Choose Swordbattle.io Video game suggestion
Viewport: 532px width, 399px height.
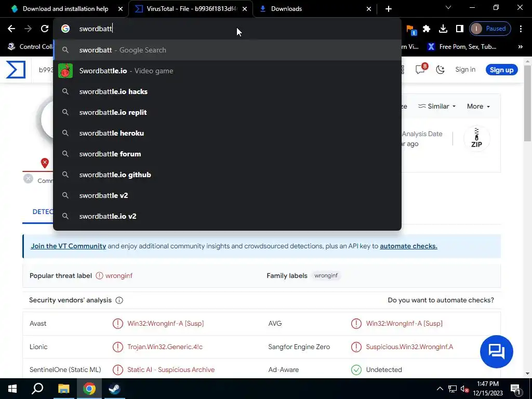pos(228,71)
